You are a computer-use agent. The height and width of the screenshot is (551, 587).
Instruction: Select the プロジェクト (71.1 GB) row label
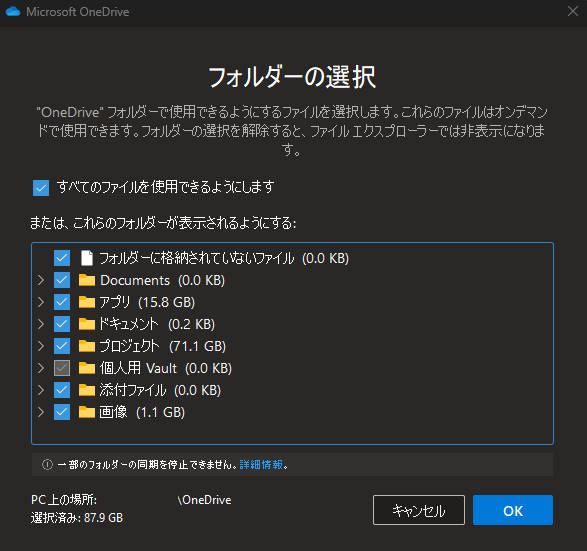(x=162, y=347)
